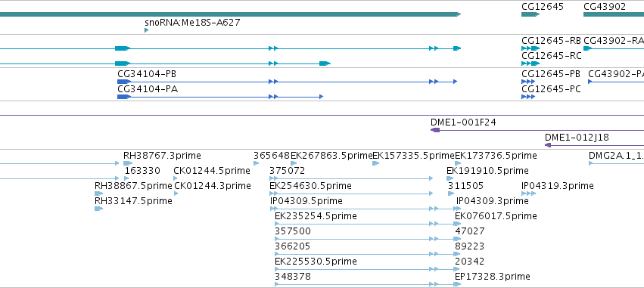Click the CG34104-PB blue start exon block

click(123, 82)
